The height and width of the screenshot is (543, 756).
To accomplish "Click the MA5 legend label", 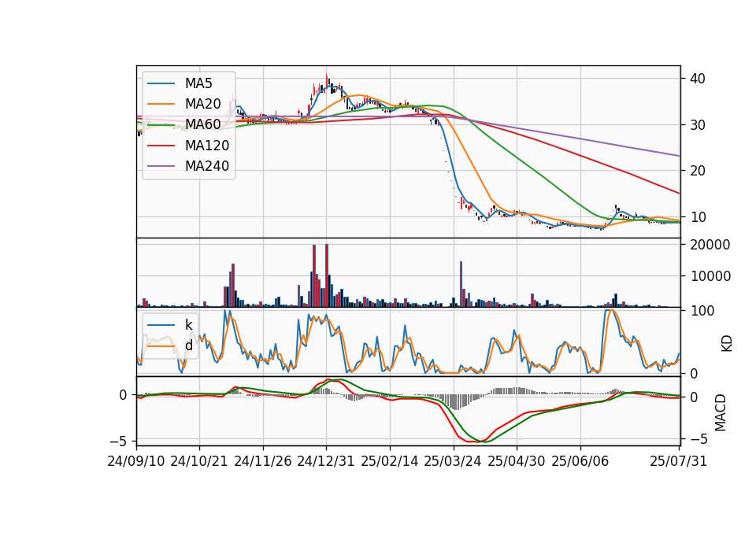I will (x=198, y=83).
